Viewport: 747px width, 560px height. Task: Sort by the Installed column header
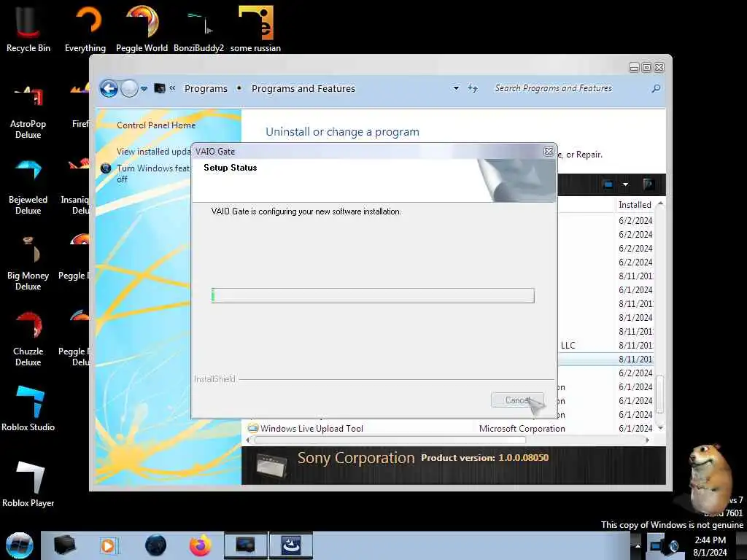(x=635, y=205)
